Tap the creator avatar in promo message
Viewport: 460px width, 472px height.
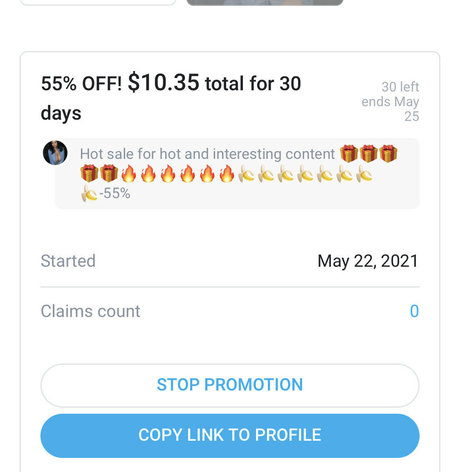(55, 153)
